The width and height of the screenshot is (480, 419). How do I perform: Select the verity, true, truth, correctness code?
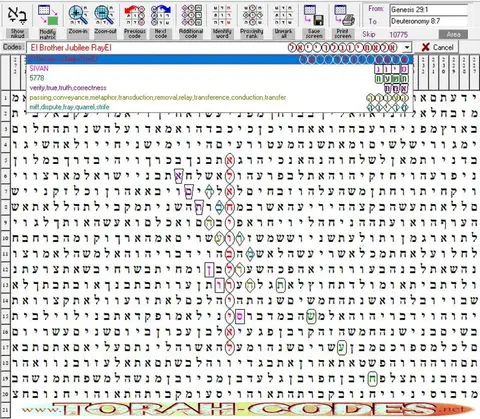coord(220,88)
